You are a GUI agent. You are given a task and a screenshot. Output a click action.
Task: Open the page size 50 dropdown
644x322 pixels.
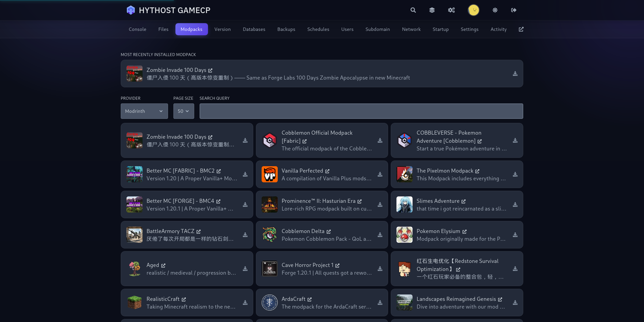183,111
